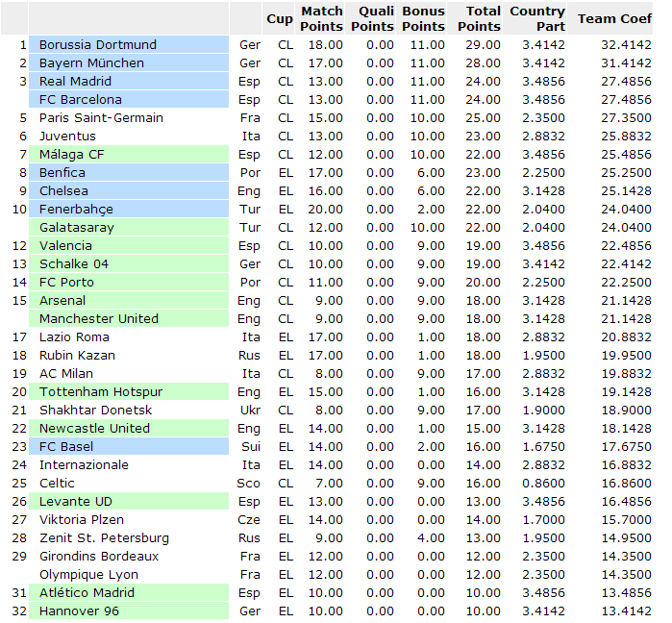Click Celtic team name

(x=57, y=484)
